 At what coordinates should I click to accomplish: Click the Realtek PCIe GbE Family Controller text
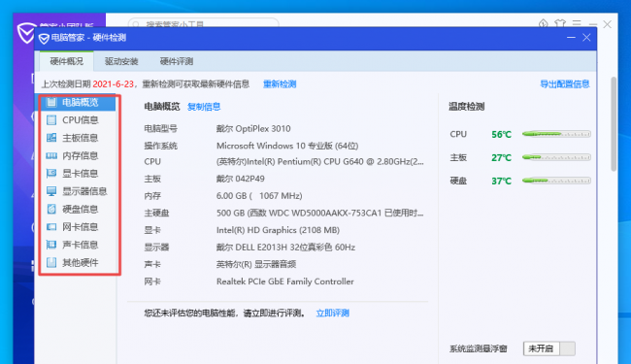285,281
